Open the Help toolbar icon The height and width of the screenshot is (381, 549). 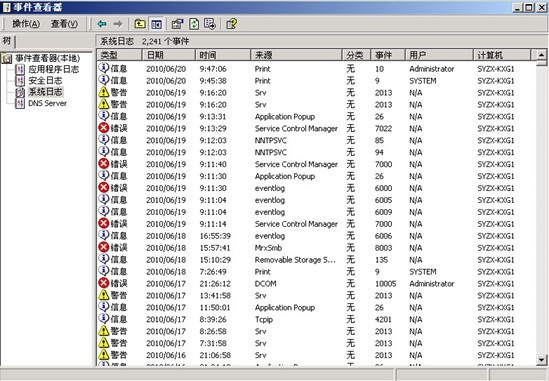(x=231, y=24)
